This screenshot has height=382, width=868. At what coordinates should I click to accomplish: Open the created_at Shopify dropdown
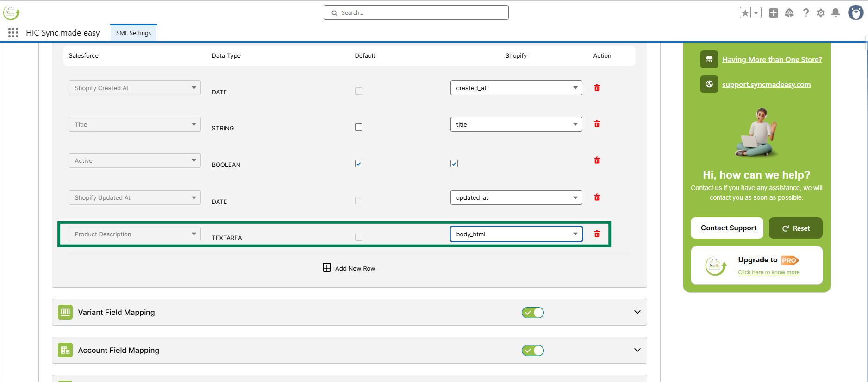516,88
